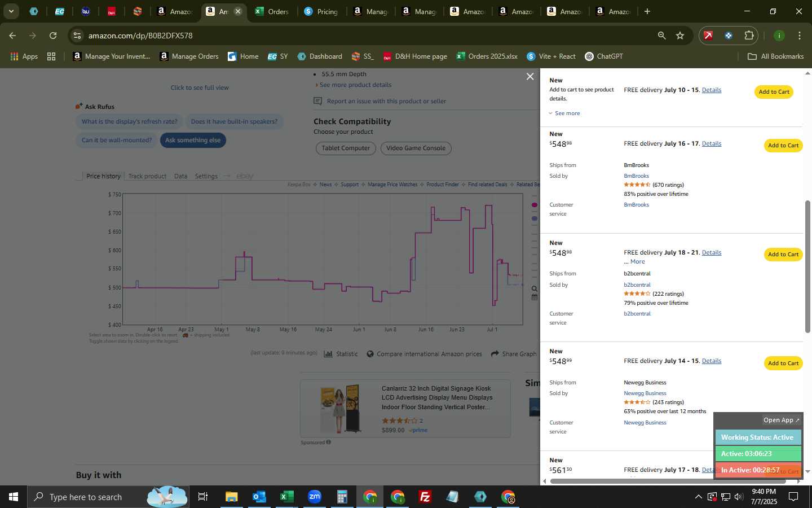
Task: Select the Price history tab in Keepa
Action: (x=103, y=176)
